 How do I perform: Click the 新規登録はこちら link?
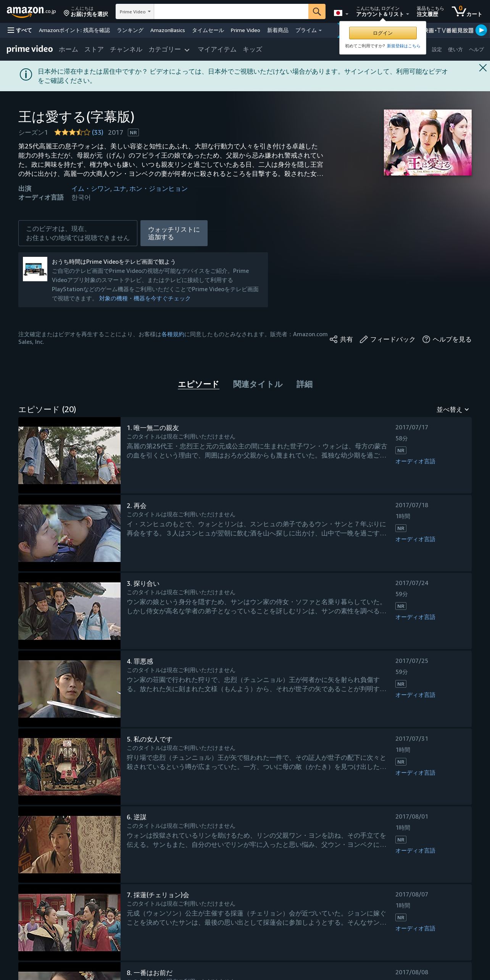pyautogui.click(x=403, y=46)
